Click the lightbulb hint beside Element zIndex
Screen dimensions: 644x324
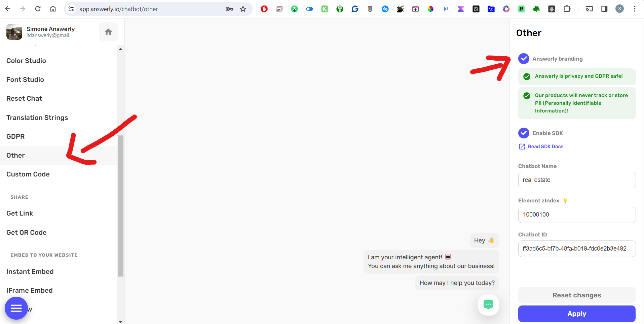pyautogui.click(x=565, y=201)
